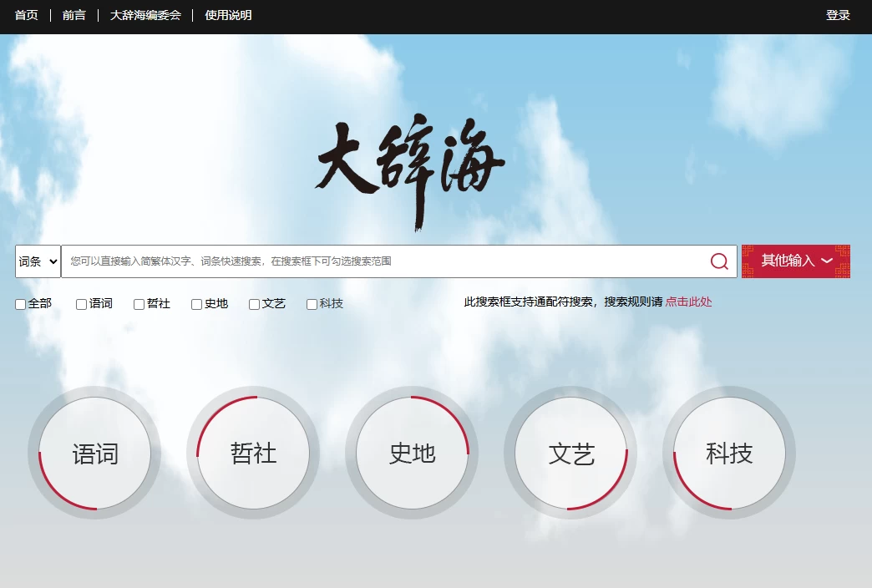Image resolution: width=872 pixels, height=588 pixels.
Task: Open the 史地 circular category icon
Action: coord(411,452)
